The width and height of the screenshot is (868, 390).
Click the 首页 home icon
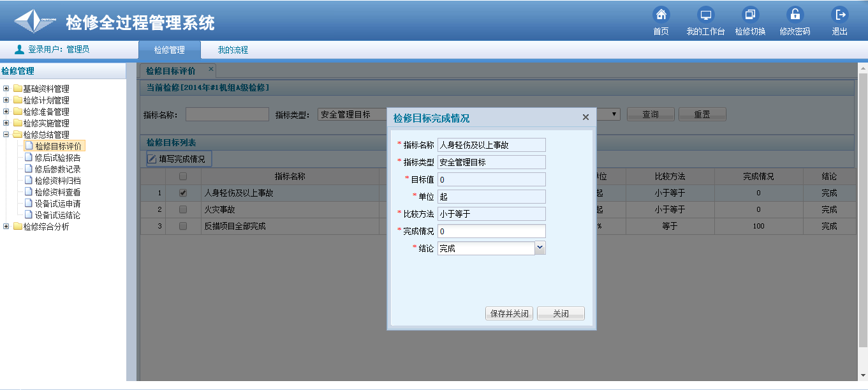661,15
